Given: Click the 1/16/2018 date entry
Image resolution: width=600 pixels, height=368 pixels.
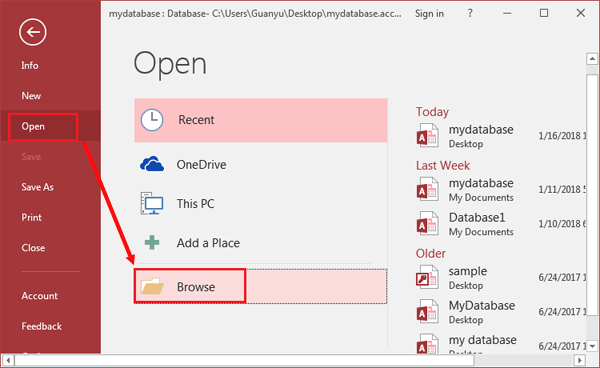Looking at the screenshot, I should pos(562,136).
